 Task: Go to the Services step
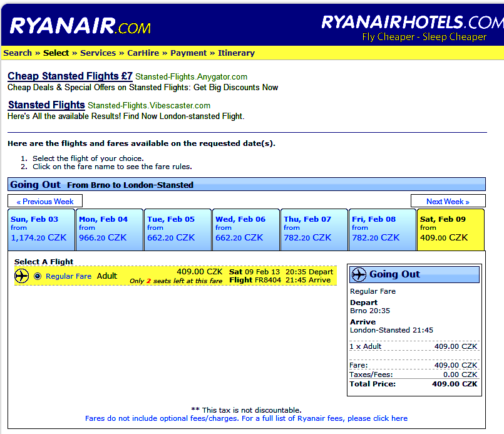(x=98, y=53)
